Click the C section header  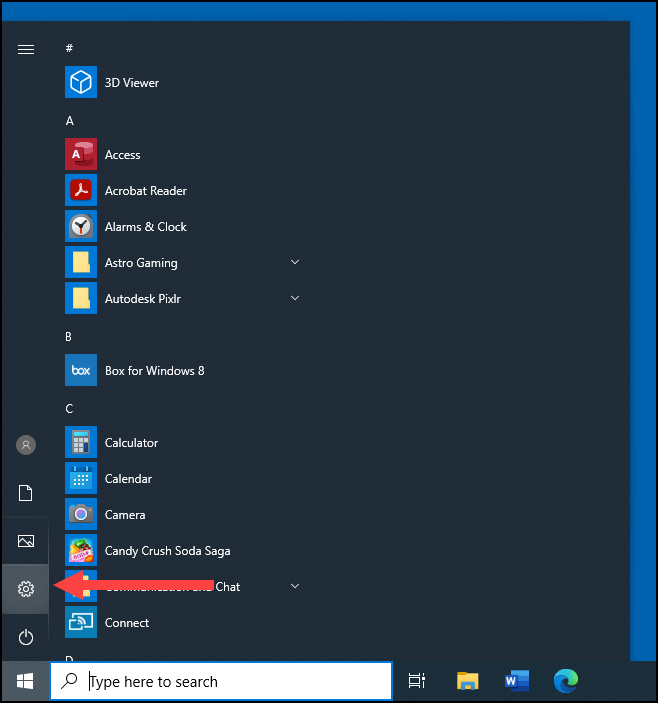(69, 409)
